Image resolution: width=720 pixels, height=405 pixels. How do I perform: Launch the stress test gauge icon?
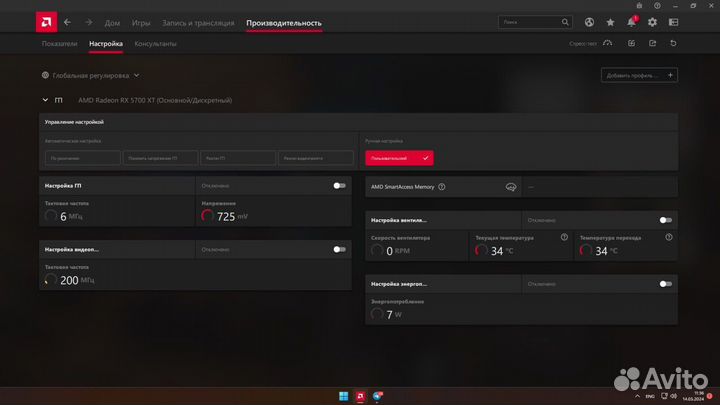pos(608,43)
